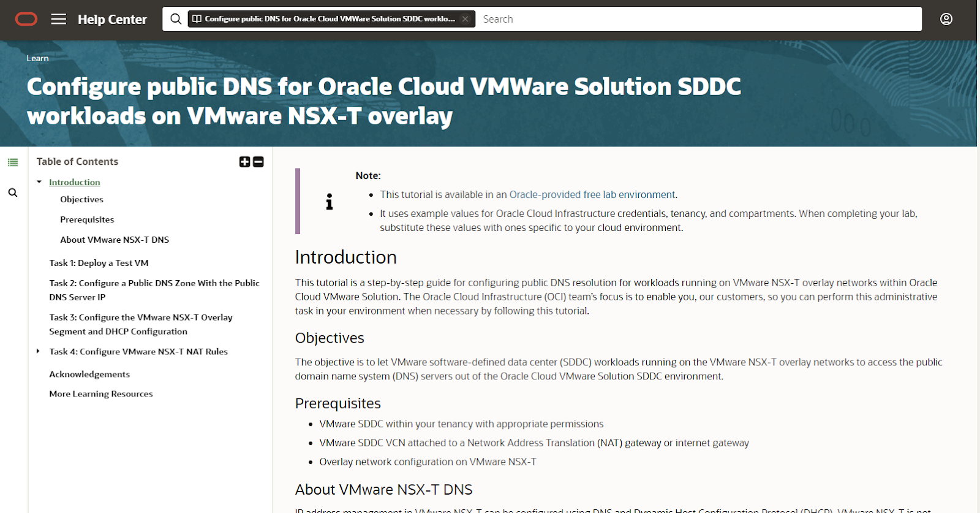Screen dimensions: 980x513
Task: Click the Introduction section heading
Action: [x=345, y=257]
